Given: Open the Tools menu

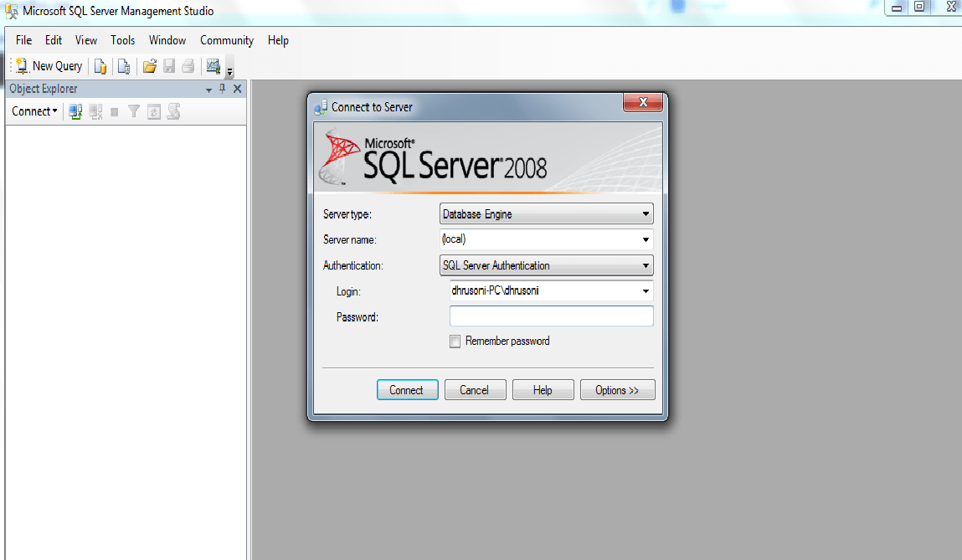Looking at the screenshot, I should [122, 39].
